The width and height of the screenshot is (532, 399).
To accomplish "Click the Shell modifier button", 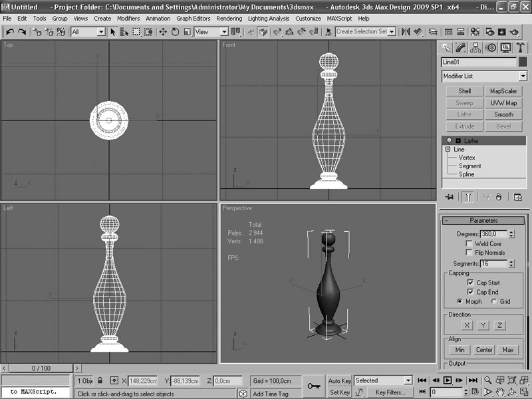I will [x=464, y=91].
